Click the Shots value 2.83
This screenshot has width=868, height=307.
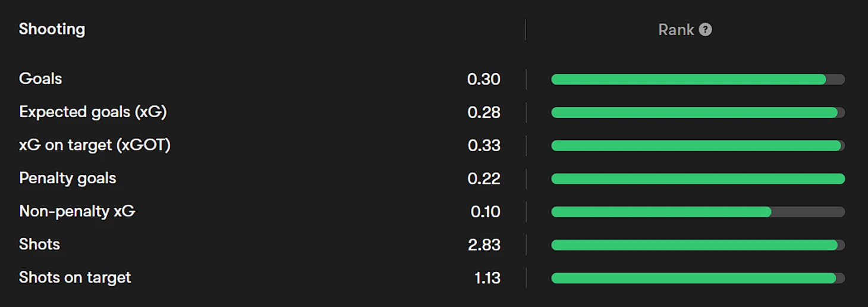pos(484,245)
